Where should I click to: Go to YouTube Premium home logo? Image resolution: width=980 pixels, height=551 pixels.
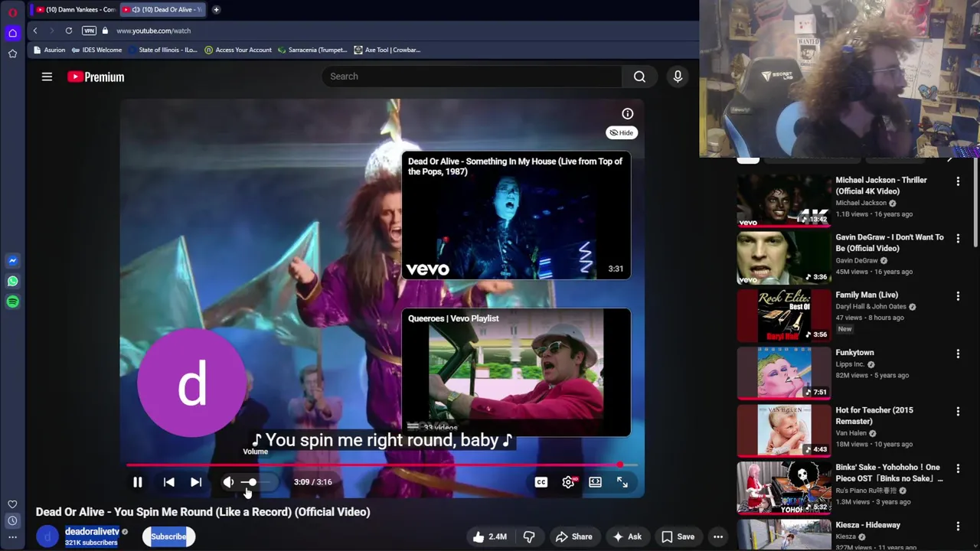[96, 77]
